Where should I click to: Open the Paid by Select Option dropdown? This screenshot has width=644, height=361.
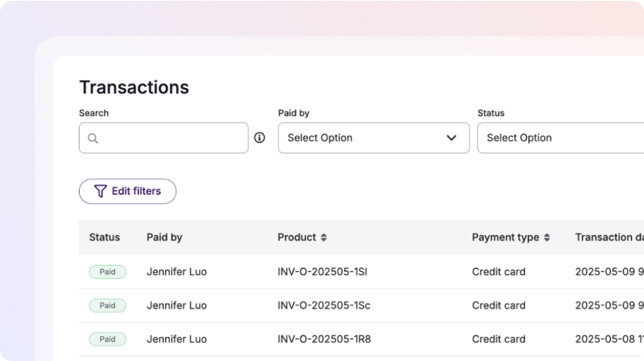tap(373, 138)
